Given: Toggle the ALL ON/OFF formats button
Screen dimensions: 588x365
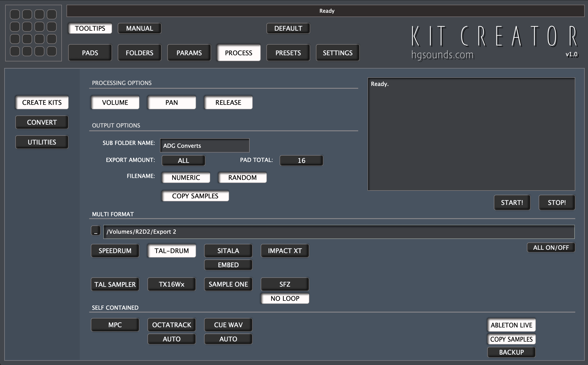Looking at the screenshot, I should pyautogui.click(x=551, y=248).
